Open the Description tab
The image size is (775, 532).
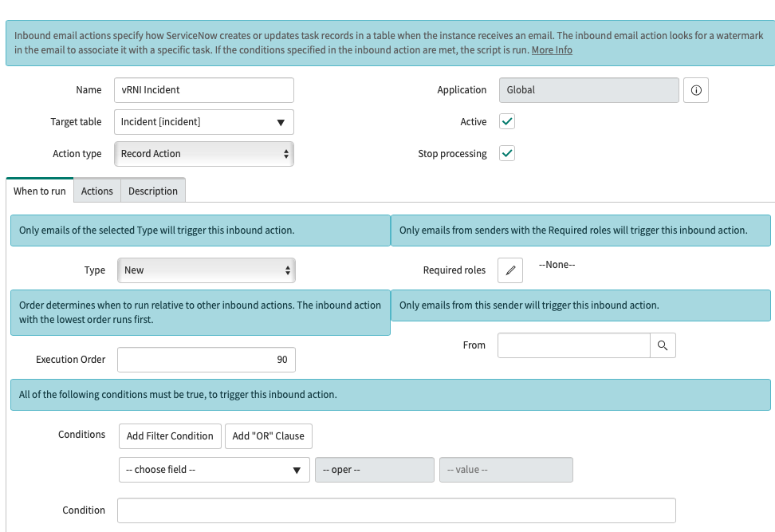pyautogui.click(x=153, y=191)
